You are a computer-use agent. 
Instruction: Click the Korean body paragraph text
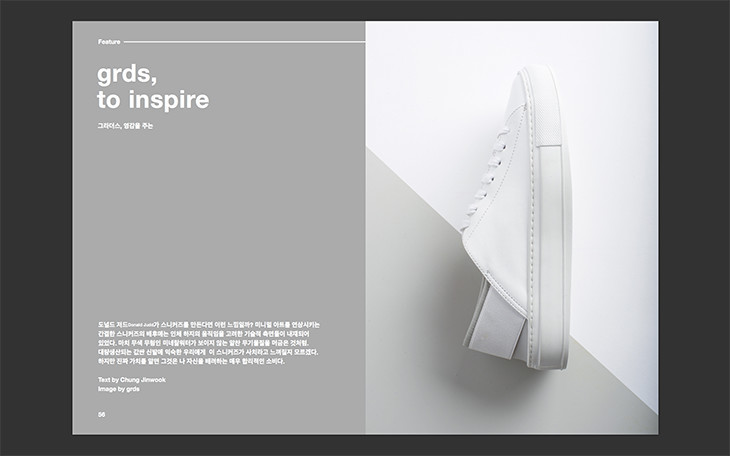(209, 343)
